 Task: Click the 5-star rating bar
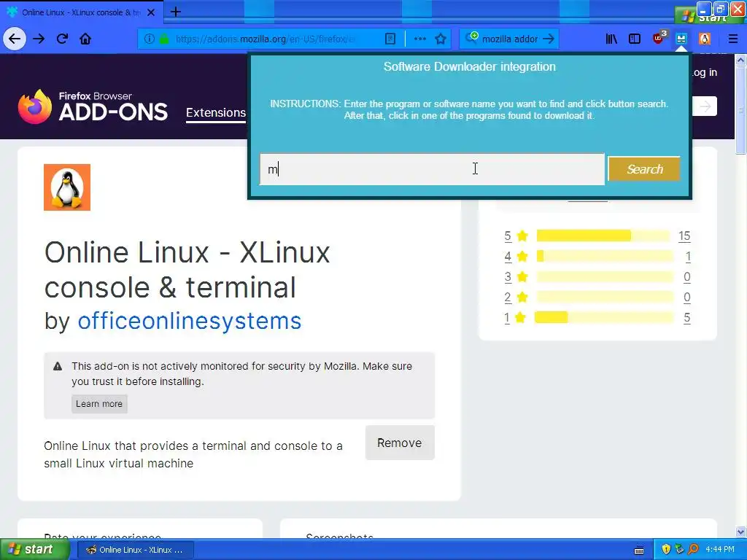[604, 236]
